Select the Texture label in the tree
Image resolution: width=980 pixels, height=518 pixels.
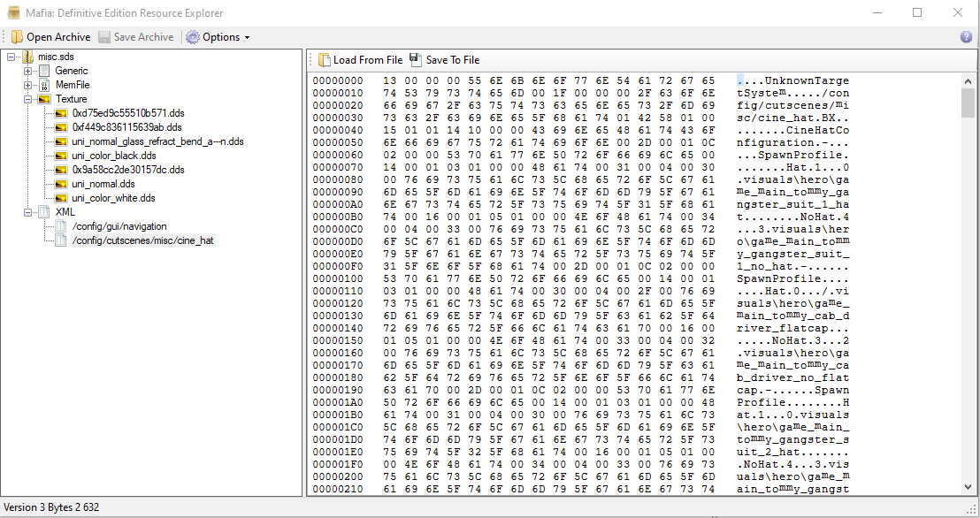tap(72, 99)
